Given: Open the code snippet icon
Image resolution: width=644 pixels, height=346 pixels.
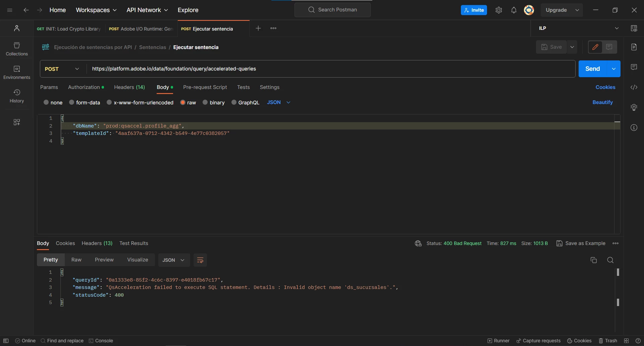Looking at the screenshot, I should click(634, 87).
